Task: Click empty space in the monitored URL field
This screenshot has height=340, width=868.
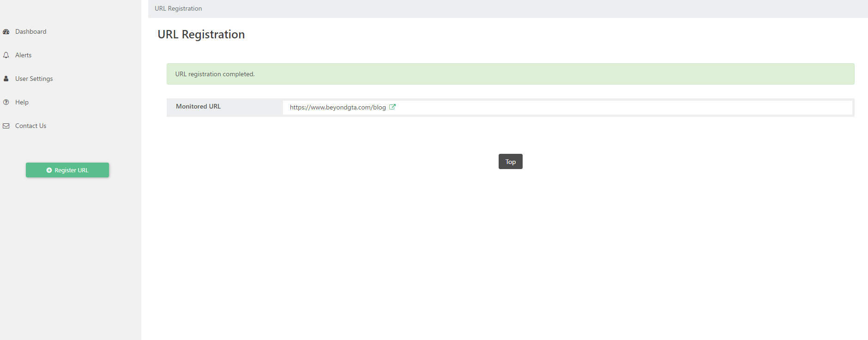Action: (600, 107)
